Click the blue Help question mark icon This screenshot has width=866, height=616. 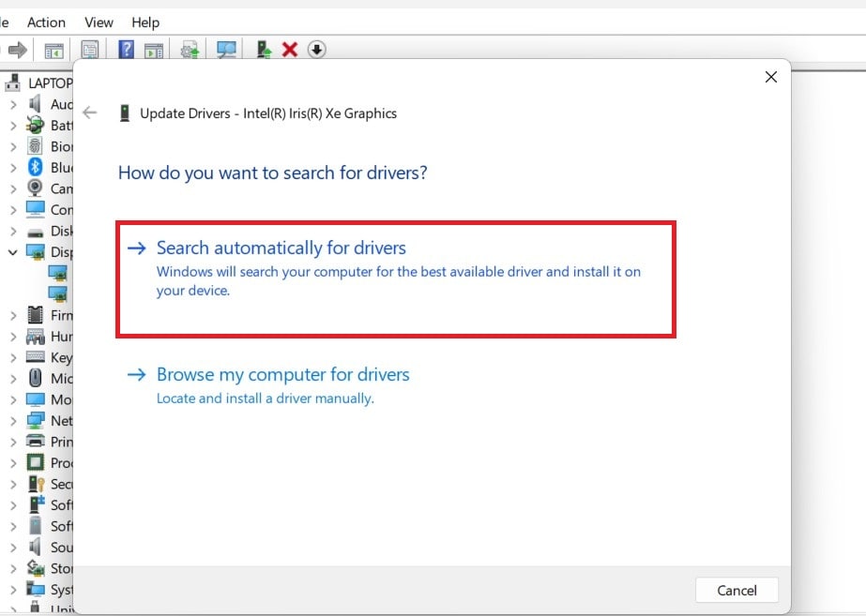126,50
